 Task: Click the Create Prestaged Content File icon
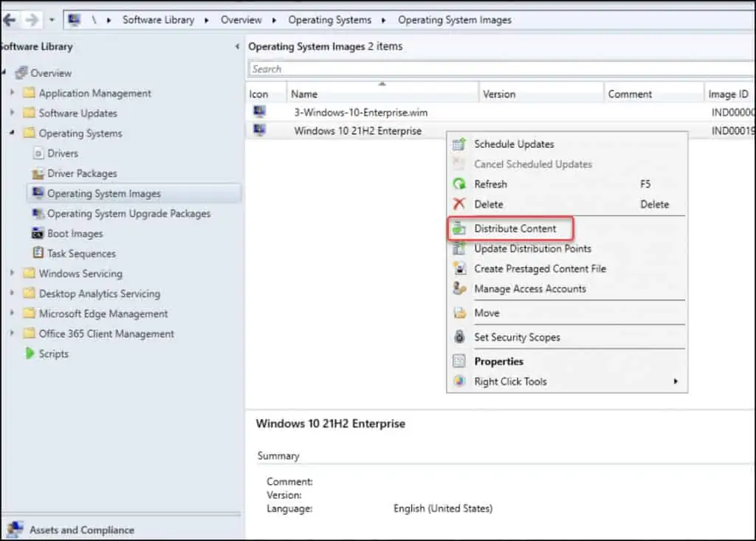click(x=459, y=269)
